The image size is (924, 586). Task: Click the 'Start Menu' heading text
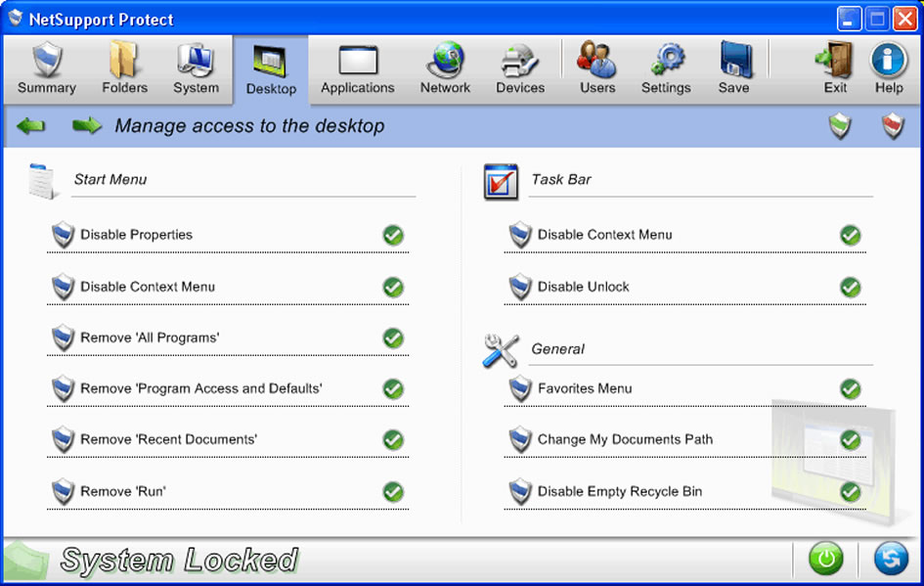pyautogui.click(x=110, y=179)
